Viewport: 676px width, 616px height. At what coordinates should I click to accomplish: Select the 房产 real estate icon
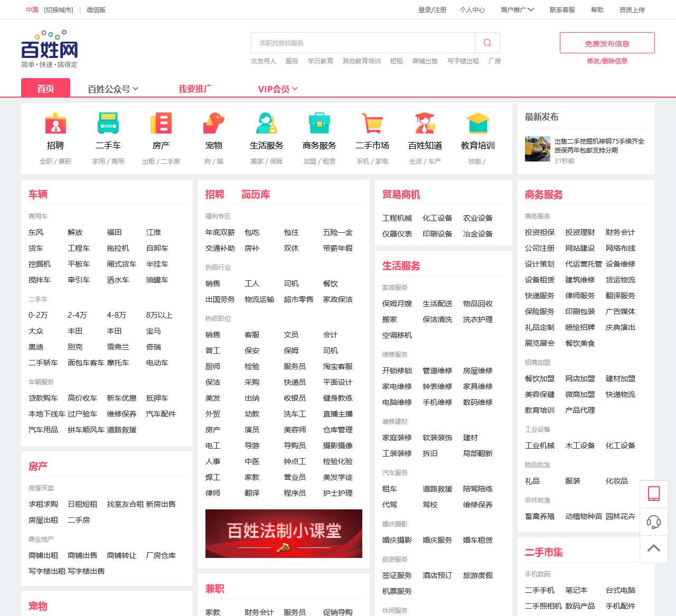point(161,124)
